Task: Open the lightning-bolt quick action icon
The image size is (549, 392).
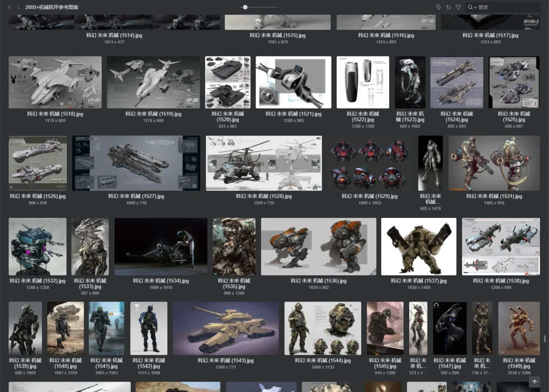Action: pos(438,7)
